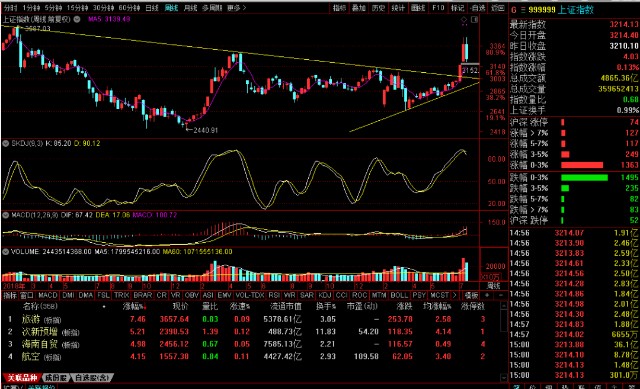This screenshot has height=389, width=640.
Task: Expand more indicators arrow after MCST
Action: (x=455, y=295)
